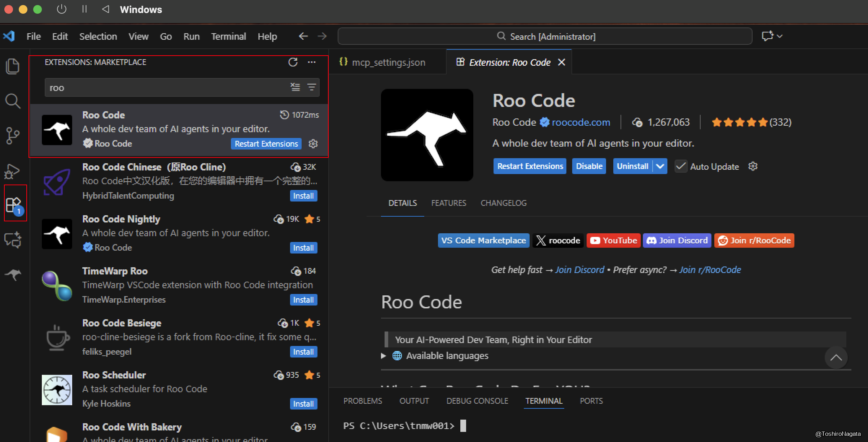Install Roo Code Nightly extension
868x442 pixels.
coord(303,248)
